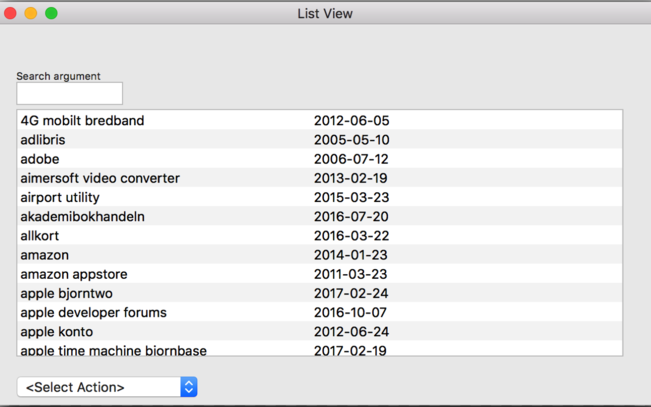Open the Select Action dropdown
Viewport: 651px width, 407px height.
pos(106,387)
